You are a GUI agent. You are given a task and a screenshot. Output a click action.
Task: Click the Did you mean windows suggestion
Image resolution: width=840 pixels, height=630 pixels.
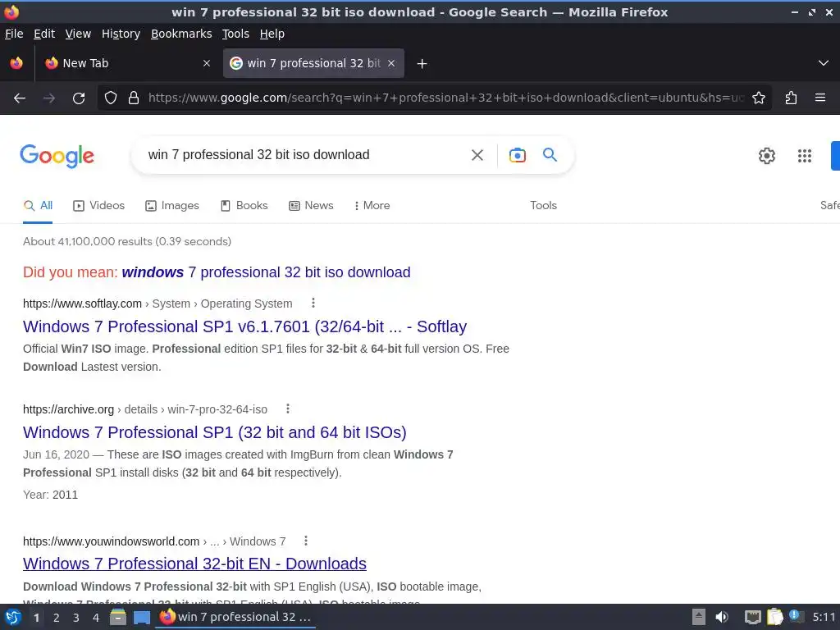point(267,272)
